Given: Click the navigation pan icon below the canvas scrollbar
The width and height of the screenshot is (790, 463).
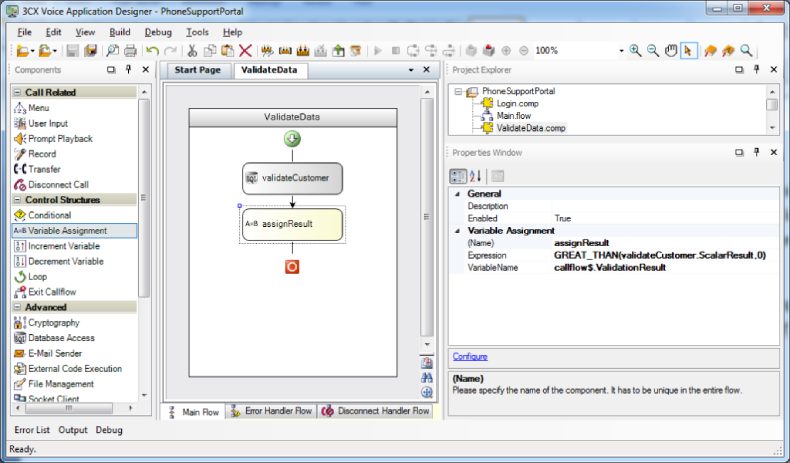Looking at the screenshot, I should 427,392.
